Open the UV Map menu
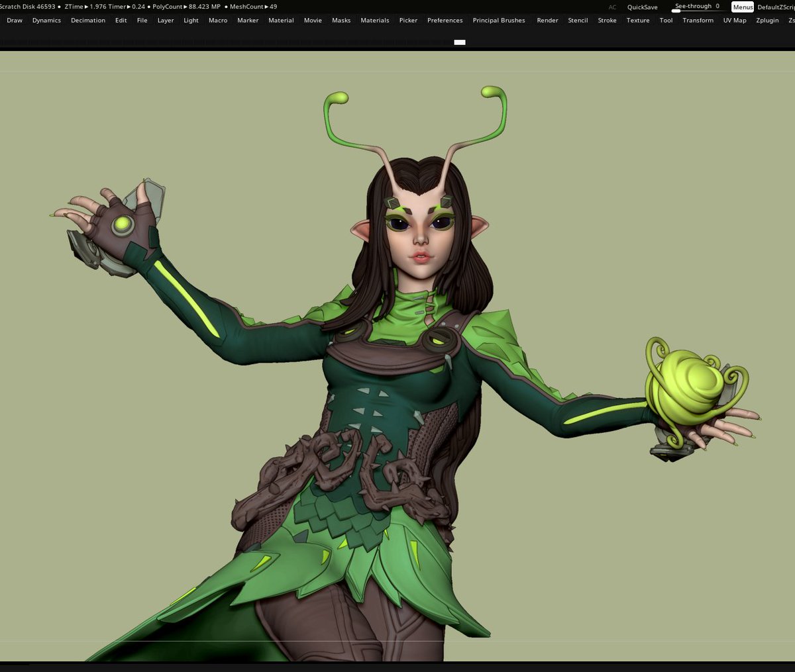The width and height of the screenshot is (795, 672). (x=735, y=21)
